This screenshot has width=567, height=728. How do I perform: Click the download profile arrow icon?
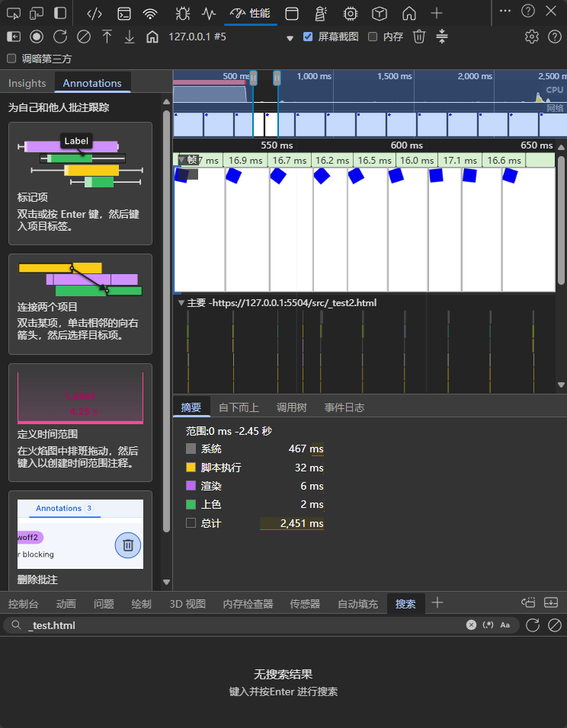click(130, 37)
